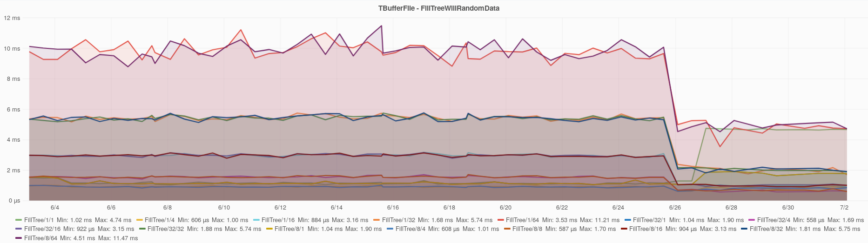Screen dimensions: 868x243
Task: Click FillTree/8/1 yellow color swatch
Action: (x=269, y=229)
